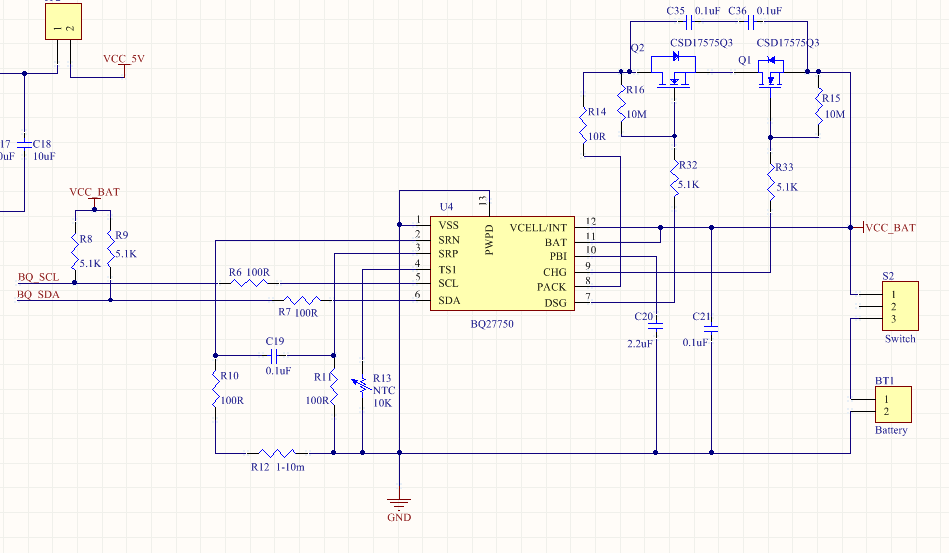This screenshot has height=553, width=949.
Task: Click the TS1 pin label
Action: 447,270
